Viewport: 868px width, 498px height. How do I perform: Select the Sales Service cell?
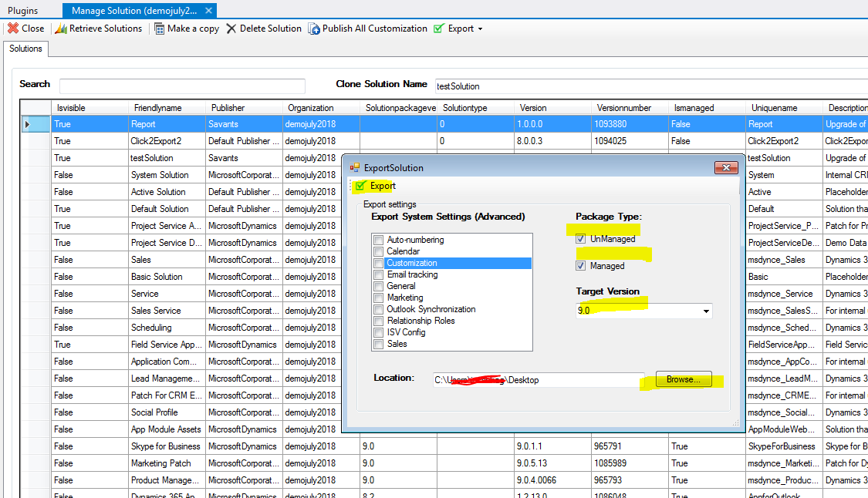pyautogui.click(x=167, y=311)
